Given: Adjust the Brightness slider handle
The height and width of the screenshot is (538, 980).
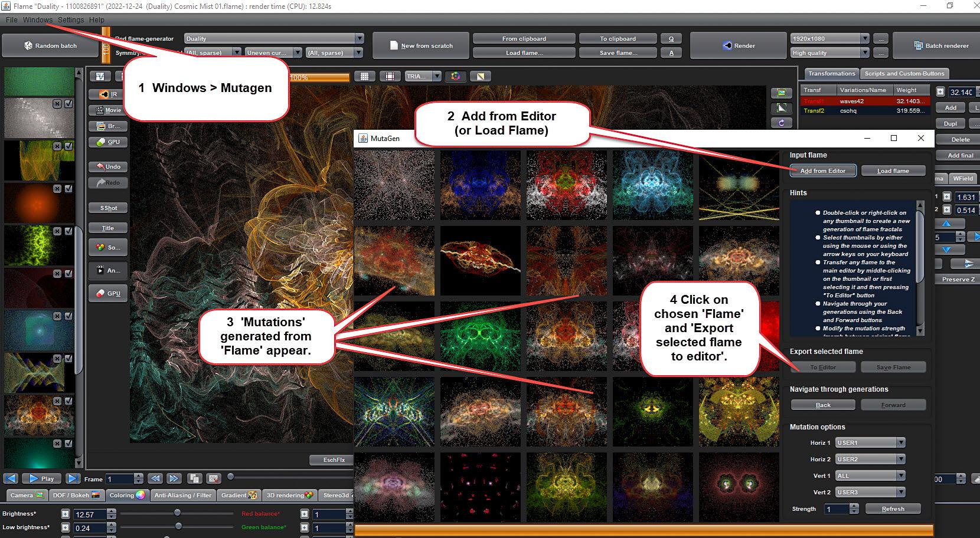Looking at the screenshot, I should coord(177,513).
